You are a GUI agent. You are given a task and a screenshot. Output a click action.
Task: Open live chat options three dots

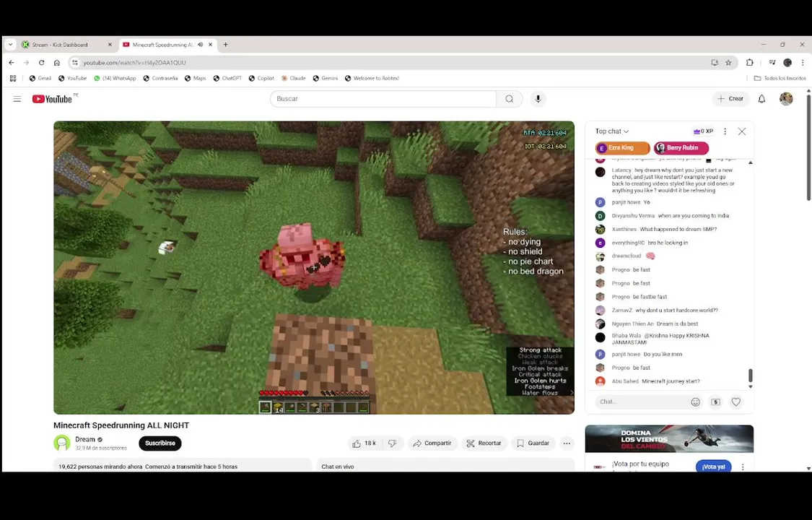[x=725, y=131]
